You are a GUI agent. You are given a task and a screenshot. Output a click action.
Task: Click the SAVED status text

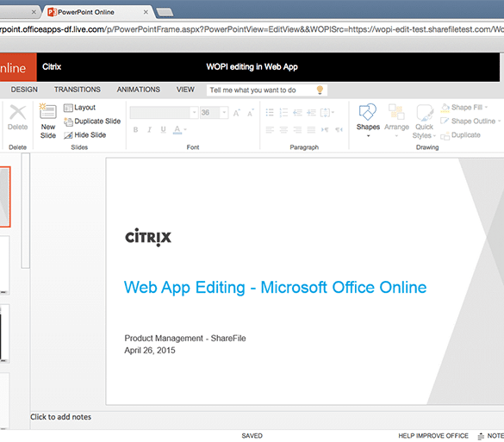click(252, 436)
